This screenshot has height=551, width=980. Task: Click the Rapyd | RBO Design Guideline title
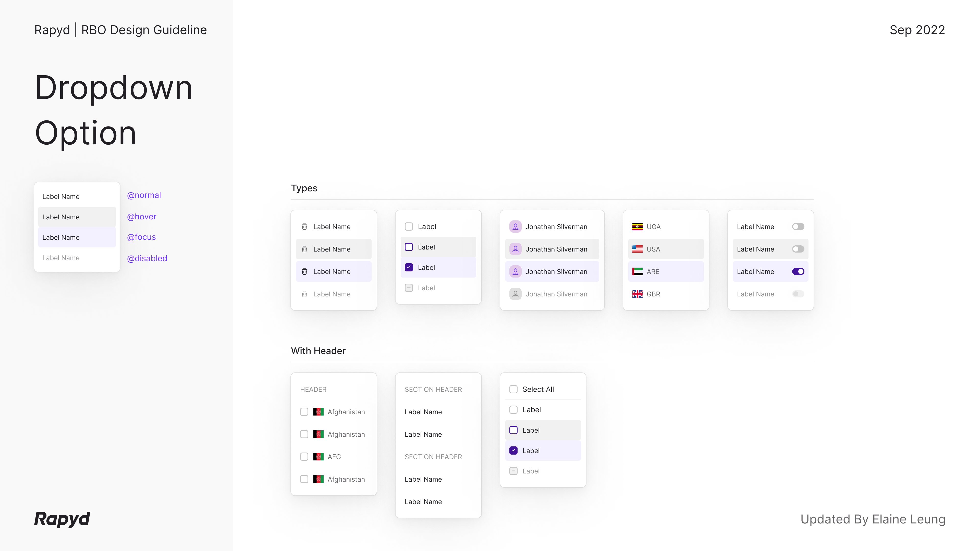(121, 30)
